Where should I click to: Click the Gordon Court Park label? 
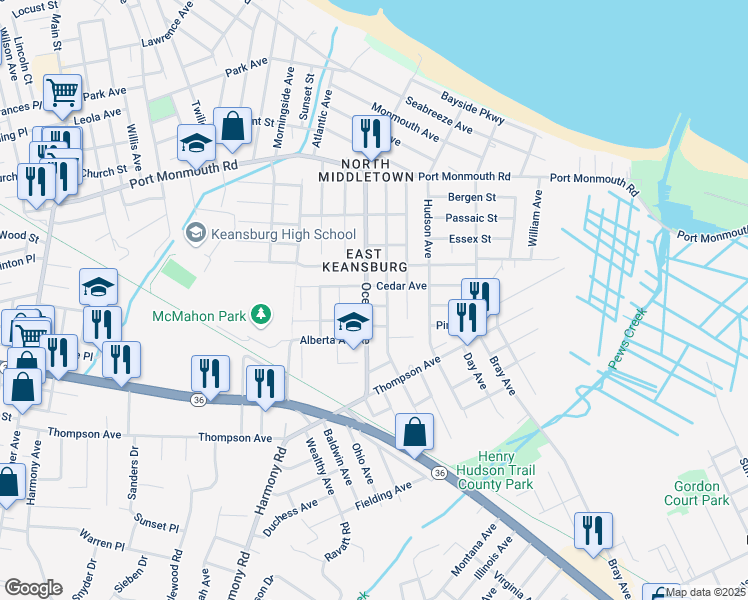[696, 493]
